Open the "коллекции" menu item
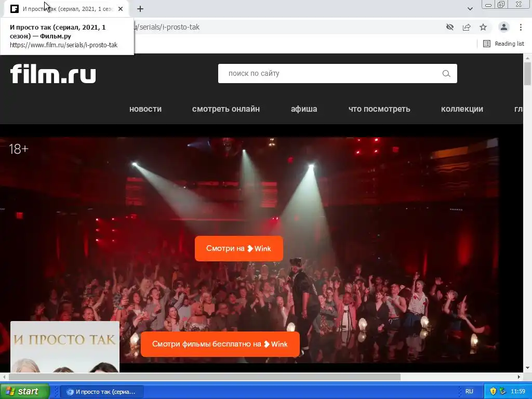 (462, 109)
